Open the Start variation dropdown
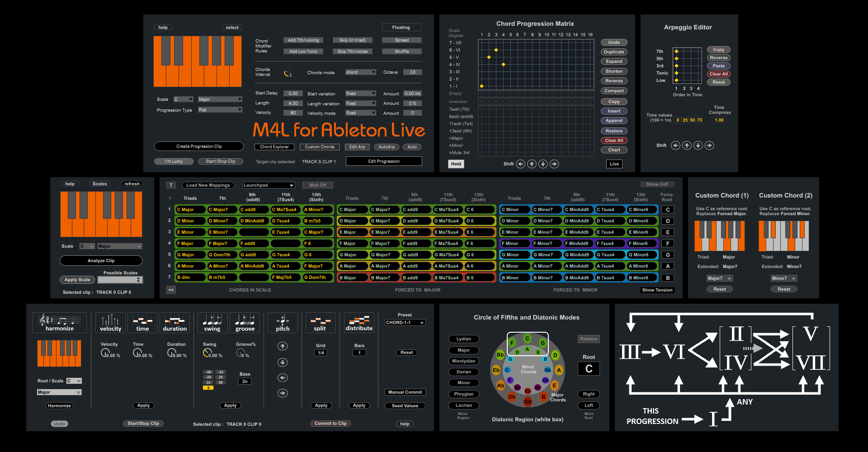Viewport: 868px width, 452px height. click(x=361, y=94)
